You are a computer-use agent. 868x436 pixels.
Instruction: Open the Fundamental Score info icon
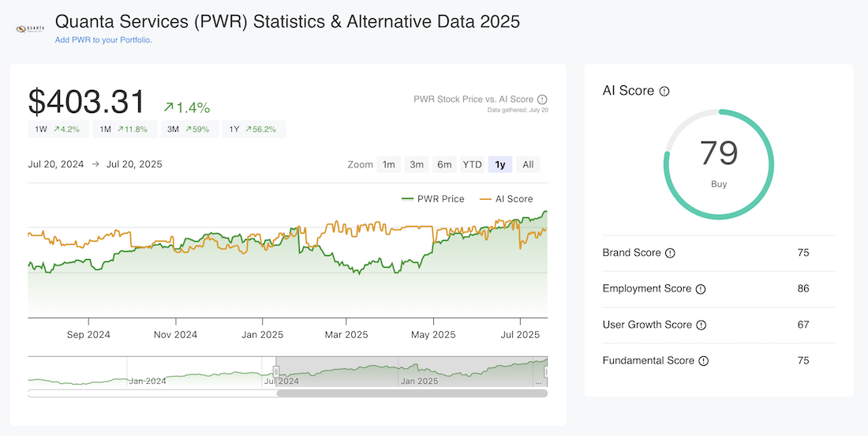pos(703,361)
